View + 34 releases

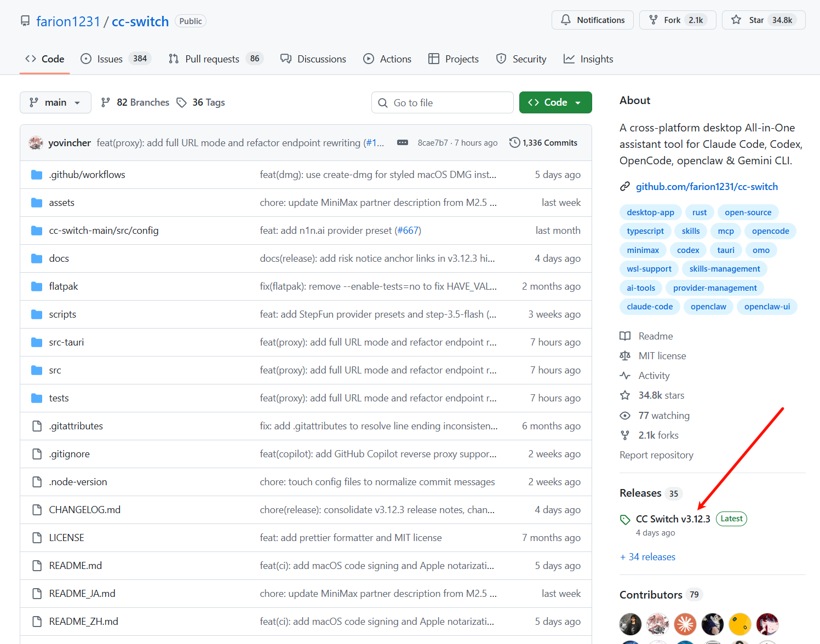pos(647,557)
